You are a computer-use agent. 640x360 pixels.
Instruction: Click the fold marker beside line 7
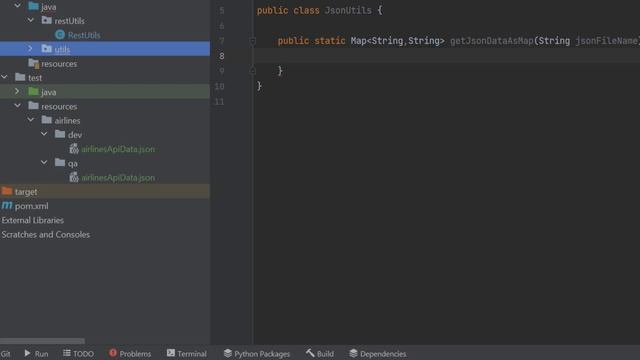253,41
